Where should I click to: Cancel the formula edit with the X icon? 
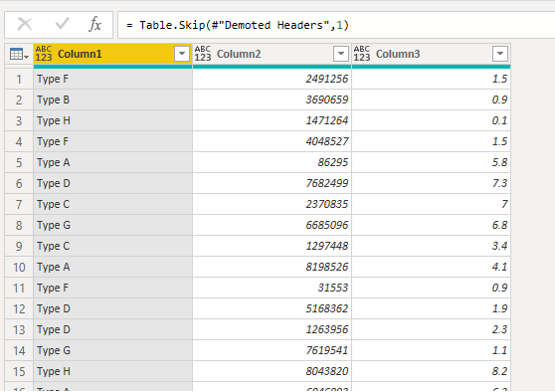[25, 25]
